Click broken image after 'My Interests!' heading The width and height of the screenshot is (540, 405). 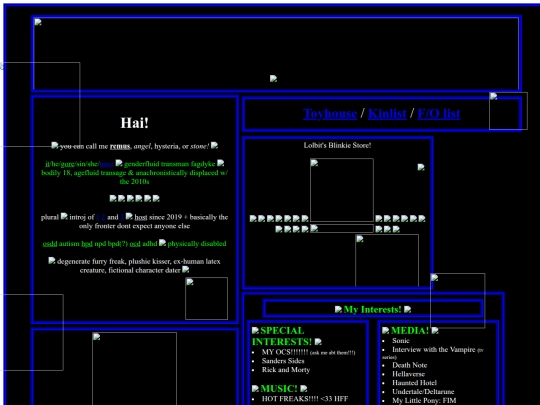click(x=407, y=309)
